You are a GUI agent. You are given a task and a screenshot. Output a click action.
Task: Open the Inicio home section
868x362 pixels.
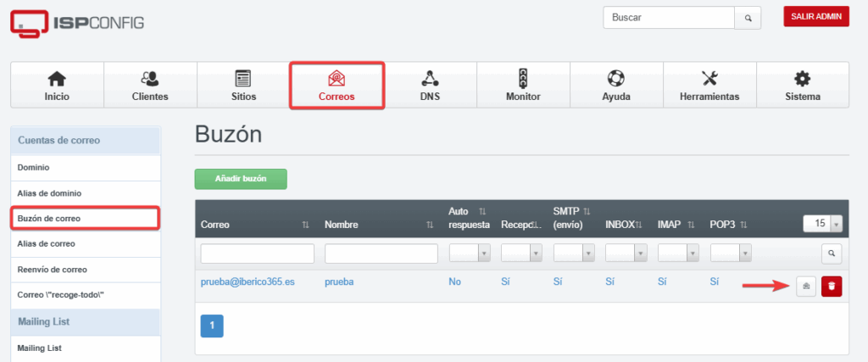[57, 85]
